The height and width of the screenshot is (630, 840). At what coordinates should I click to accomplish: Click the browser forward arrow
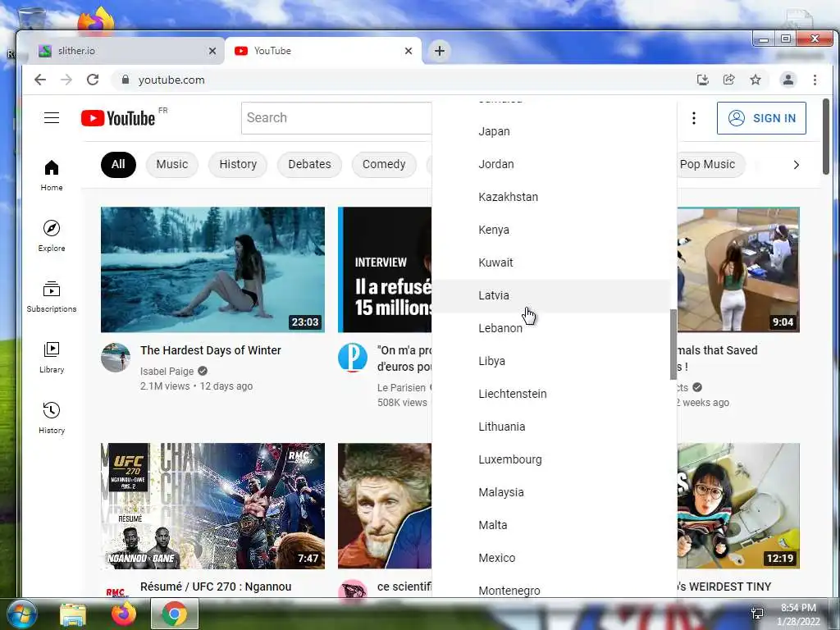(x=66, y=80)
